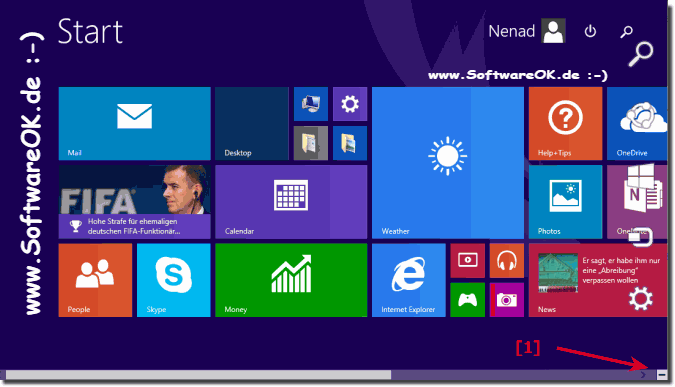Open the blue Pictures folder tile

point(350,143)
